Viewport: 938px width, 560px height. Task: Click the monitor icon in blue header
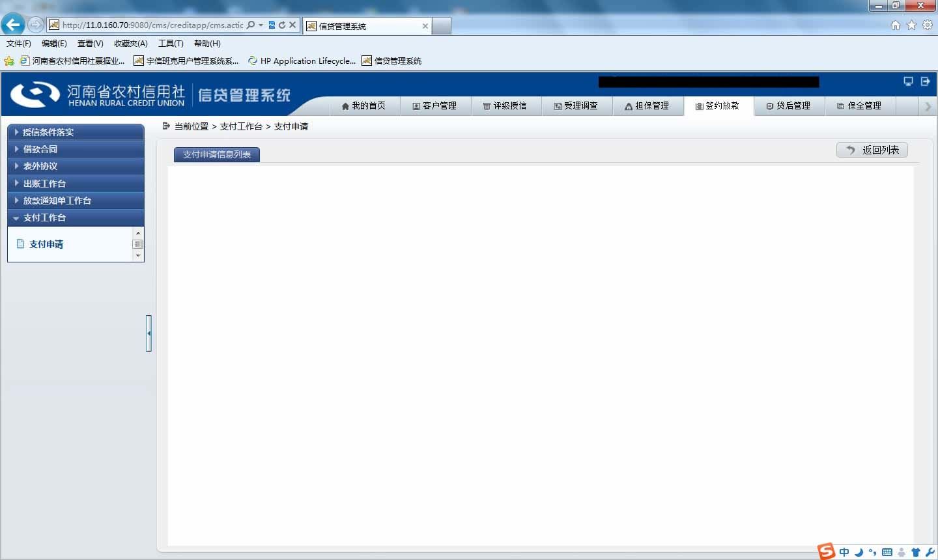coord(908,81)
